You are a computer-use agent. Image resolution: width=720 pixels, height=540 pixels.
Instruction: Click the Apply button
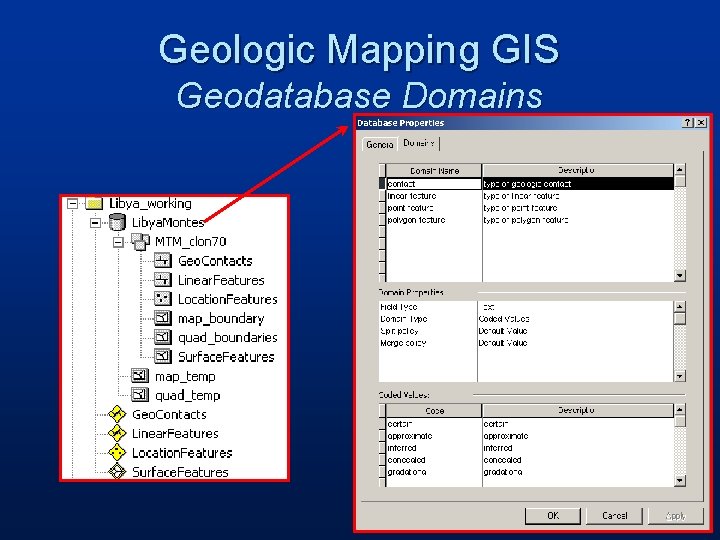[675, 516]
